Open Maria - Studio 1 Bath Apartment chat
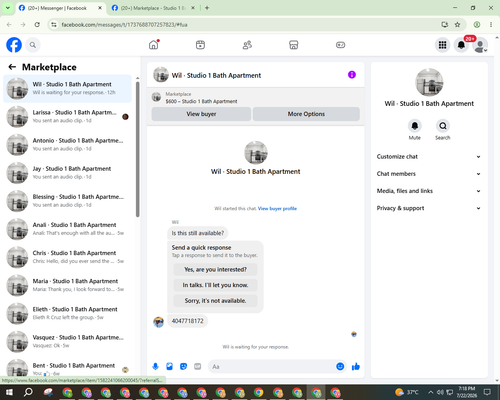This screenshot has width=500, height=400. pos(68,285)
